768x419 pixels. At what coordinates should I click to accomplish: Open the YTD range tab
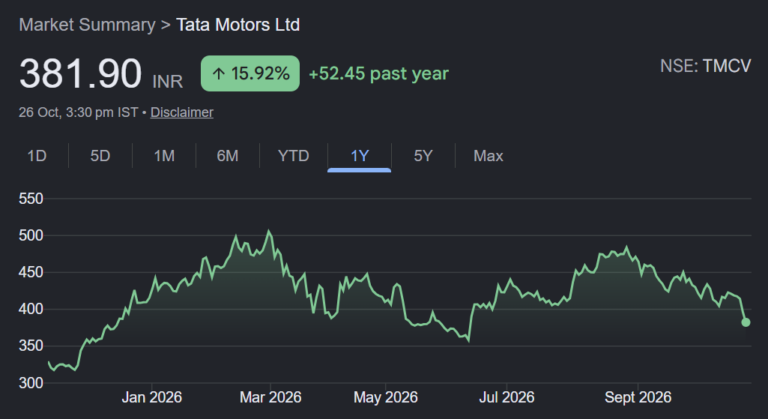pos(293,156)
